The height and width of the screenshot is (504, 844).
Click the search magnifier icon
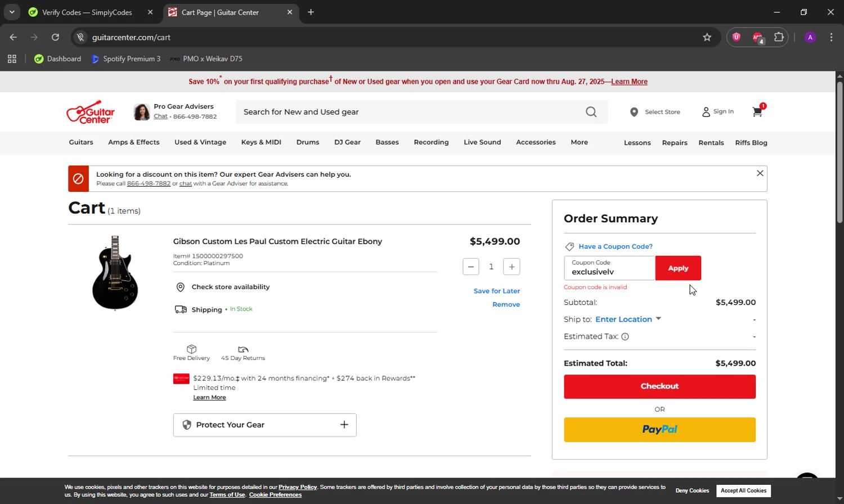(591, 112)
